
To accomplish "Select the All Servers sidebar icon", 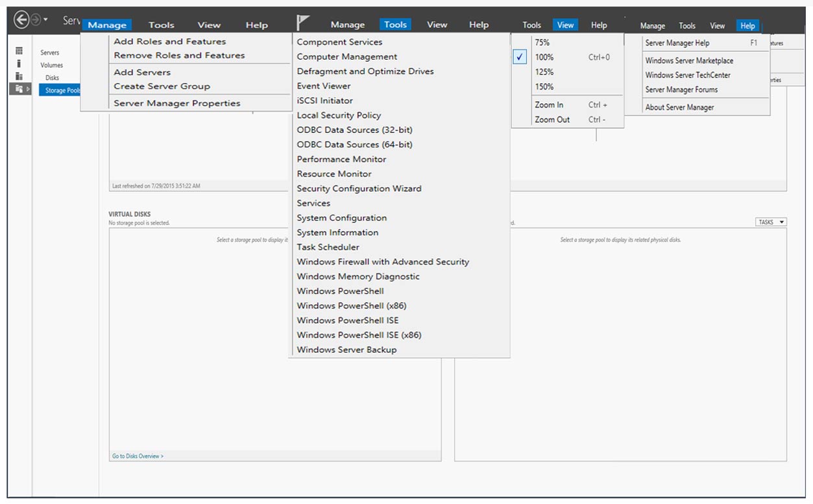I will [19, 76].
